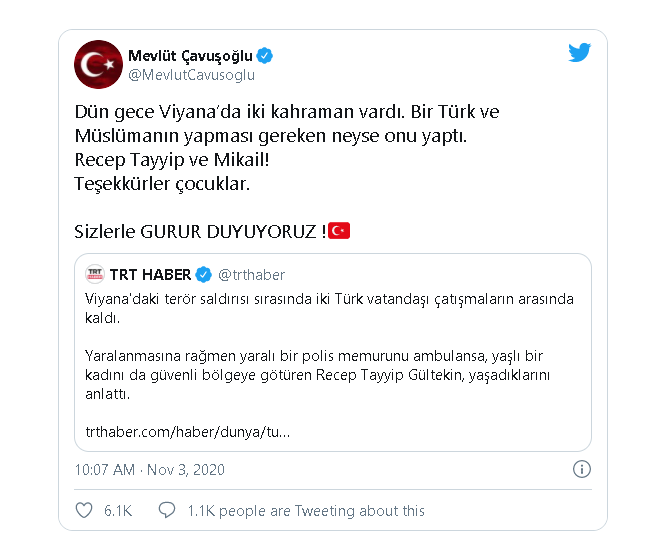Click the TRT HABER account name

150,274
